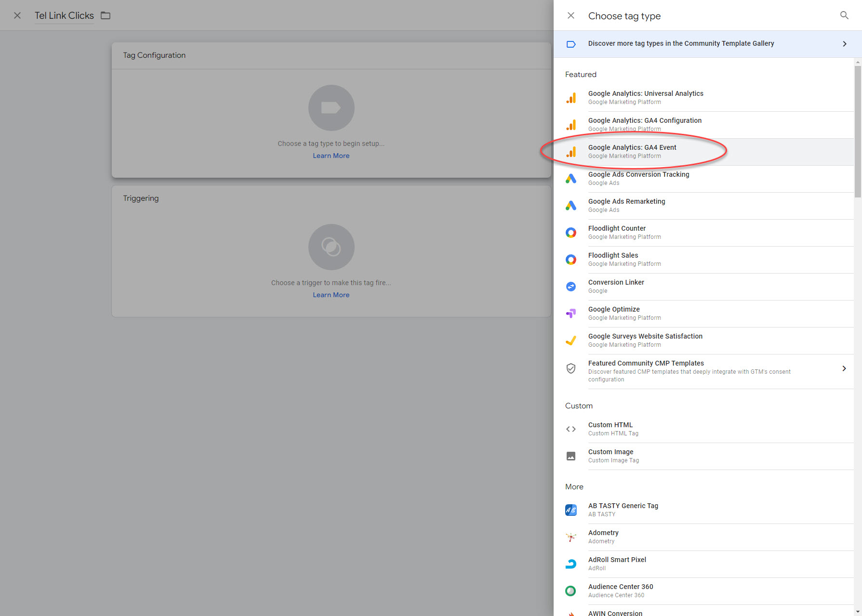The height and width of the screenshot is (616, 862).
Task: Choose the Custom HTML code brackets icon
Action: point(571,429)
